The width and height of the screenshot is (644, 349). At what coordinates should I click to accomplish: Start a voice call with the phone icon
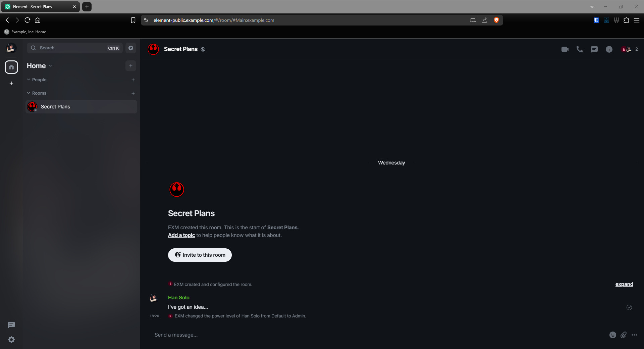579,49
